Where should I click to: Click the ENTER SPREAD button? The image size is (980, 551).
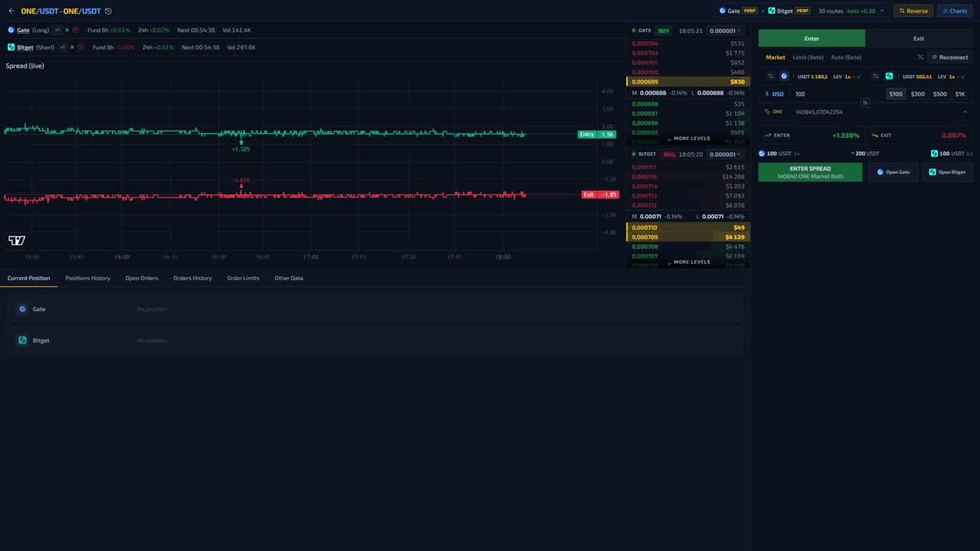(x=810, y=172)
